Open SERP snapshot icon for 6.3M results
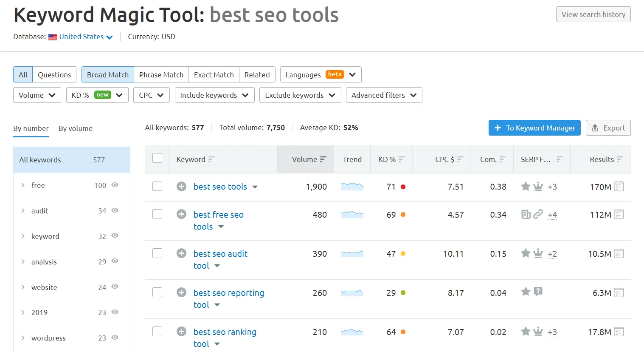Viewport: 644px width, 352px height. (619, 292)
